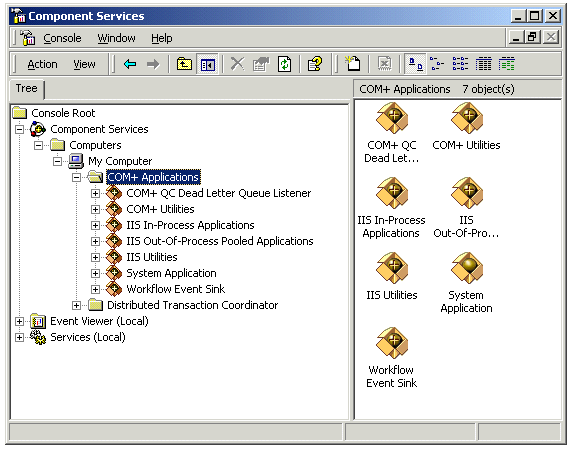Select Event Viewer (Local) label
The image size is (574, 454).
pos(99,321)
